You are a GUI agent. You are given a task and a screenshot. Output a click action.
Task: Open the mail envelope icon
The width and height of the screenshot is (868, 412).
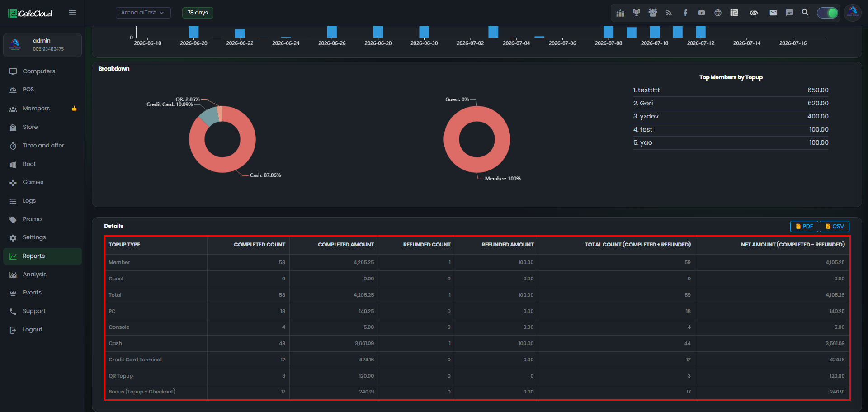(x=773, y=13)
